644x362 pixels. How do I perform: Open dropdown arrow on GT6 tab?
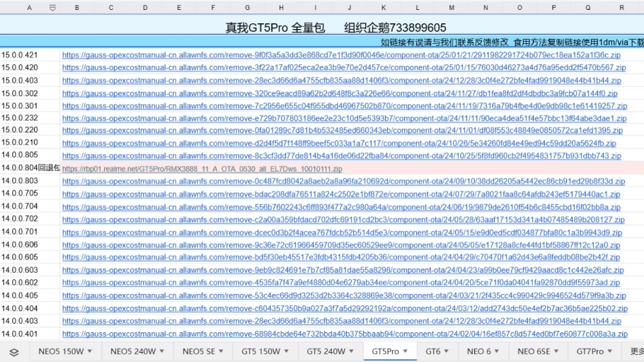[x=447, y=351]
